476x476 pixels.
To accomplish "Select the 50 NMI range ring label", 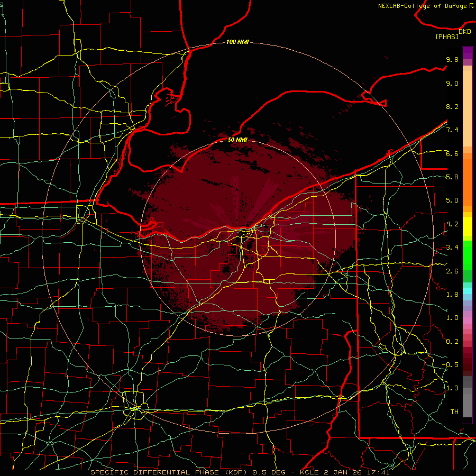I will 237,140.
